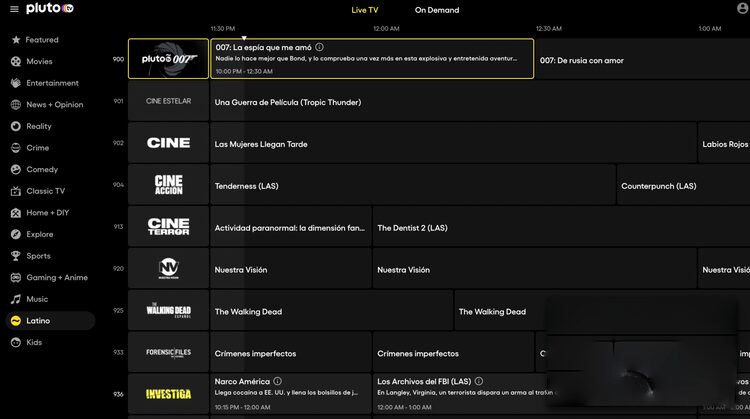Select The Dentist 2 (LAS) program
This screenshot has width=750, height=419.
coord(412,228)
